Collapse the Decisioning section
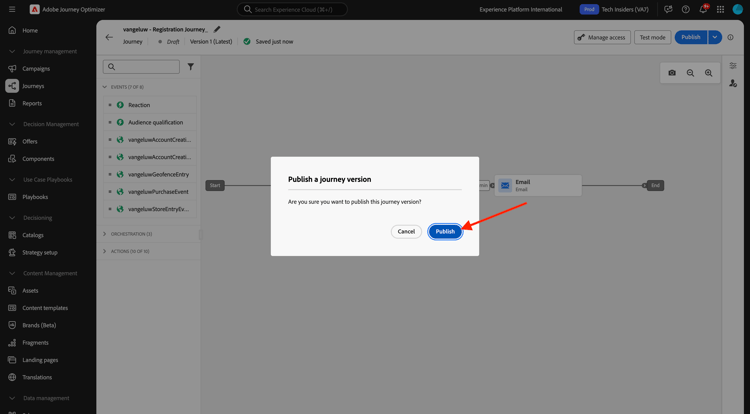Viewport: 750px width, 414px height. coord(12,218)
